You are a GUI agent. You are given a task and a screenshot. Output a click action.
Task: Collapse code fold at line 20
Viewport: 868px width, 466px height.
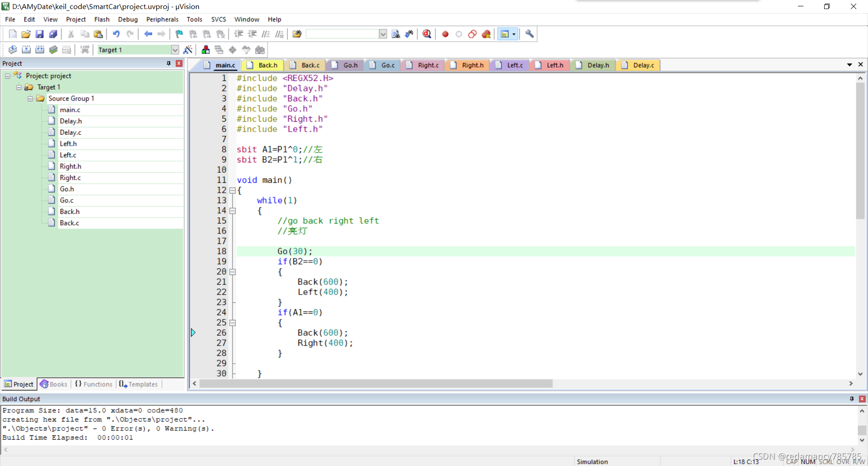(x=232, y=272)
